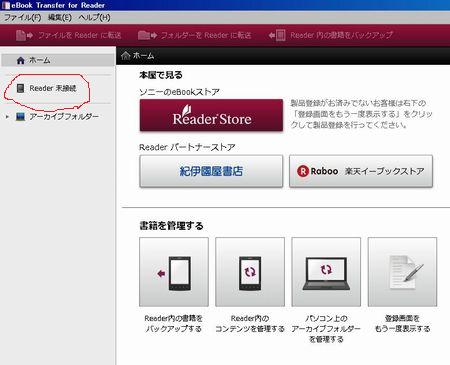450x365 pixels.
Task: Click the home icon in the sidebar
Action: (21, 60)
